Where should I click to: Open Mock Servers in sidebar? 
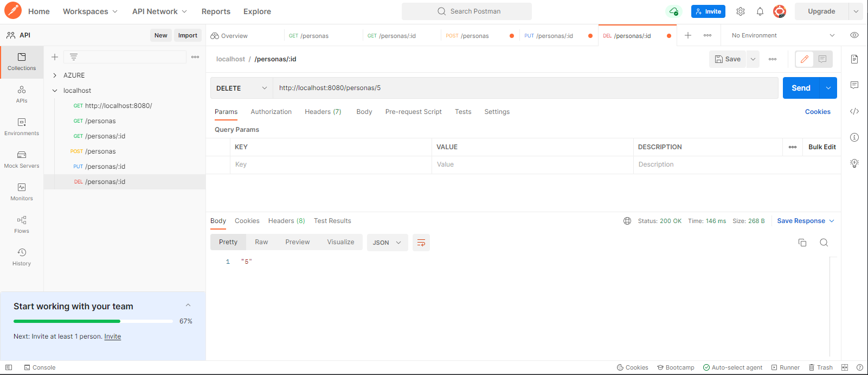coord(22,160)
